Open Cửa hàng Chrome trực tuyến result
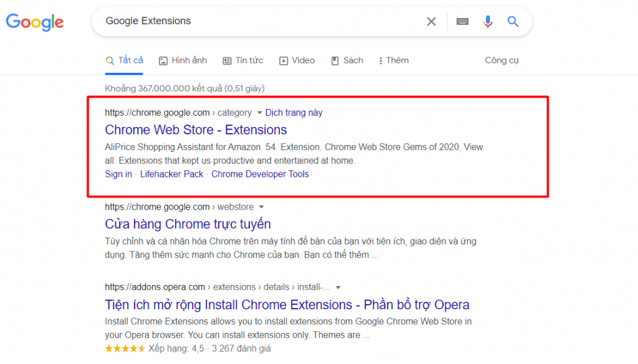Viewport: 638px width, 364px height. [188, 224]
